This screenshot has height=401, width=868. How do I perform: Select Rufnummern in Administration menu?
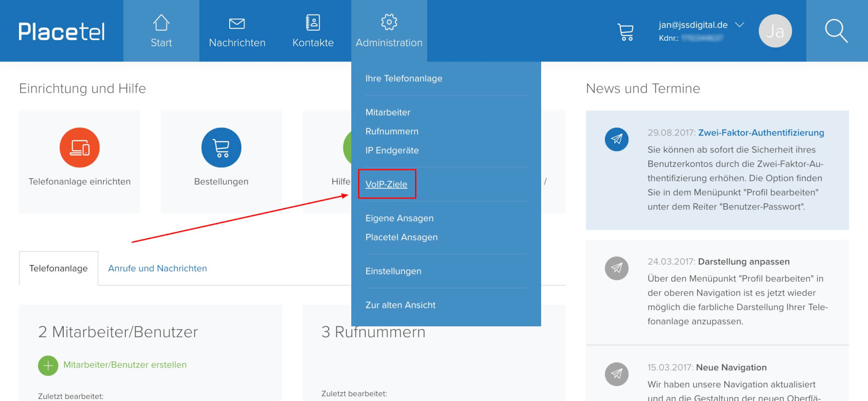(x=392, y=131)
